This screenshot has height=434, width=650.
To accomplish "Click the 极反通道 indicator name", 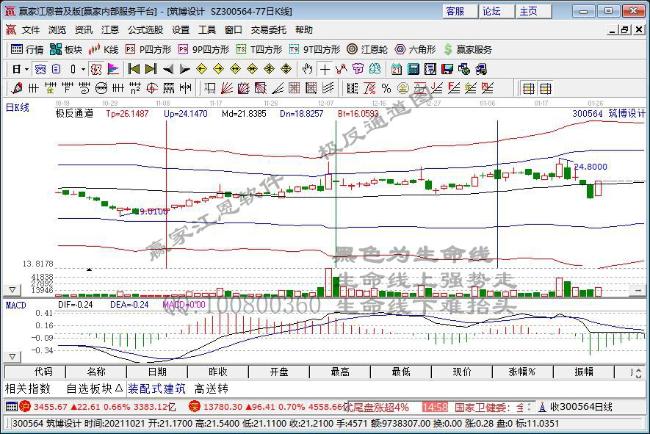I will (75, 114).
